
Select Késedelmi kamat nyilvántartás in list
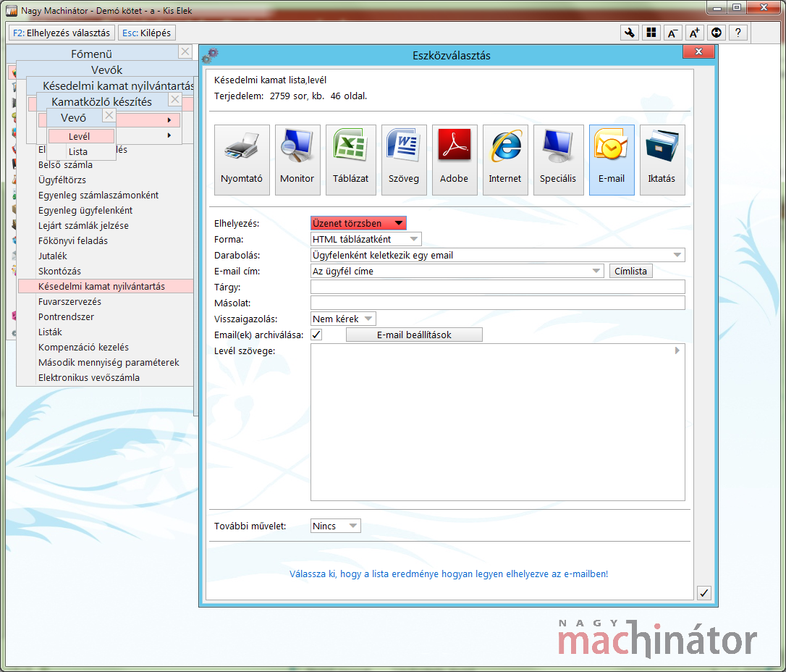click(105, 286)
